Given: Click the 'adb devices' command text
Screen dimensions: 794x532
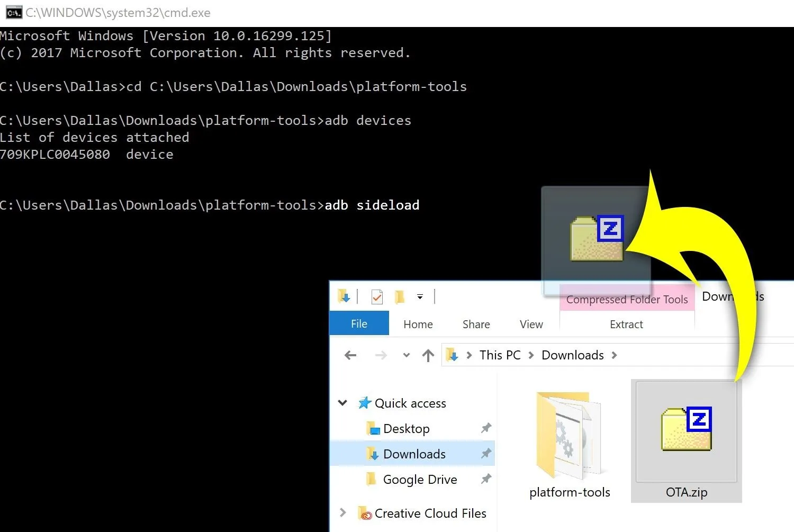Looking at the screenshot, I should pos(368,121).
